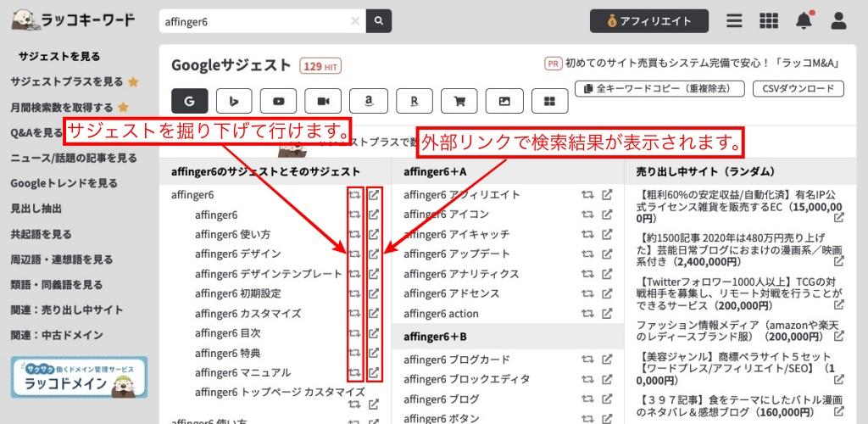
Task: Open the アフィリエイト button
Action: [648, 21]
